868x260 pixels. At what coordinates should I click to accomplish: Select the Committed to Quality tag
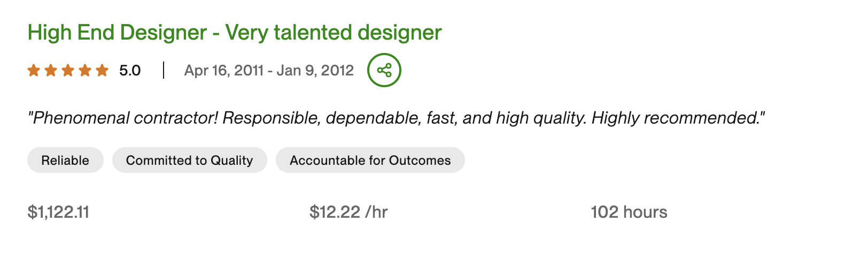tap(189, 160)
